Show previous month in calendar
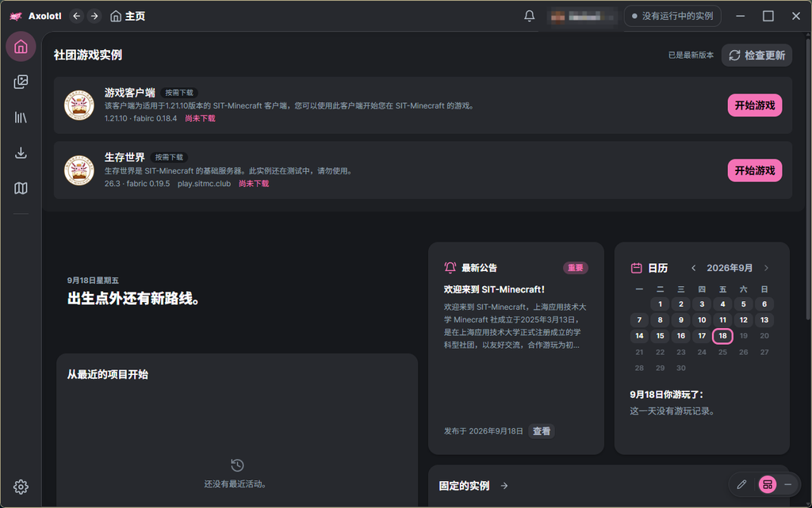This screenshot has height=508, width=812. point(693,268)
